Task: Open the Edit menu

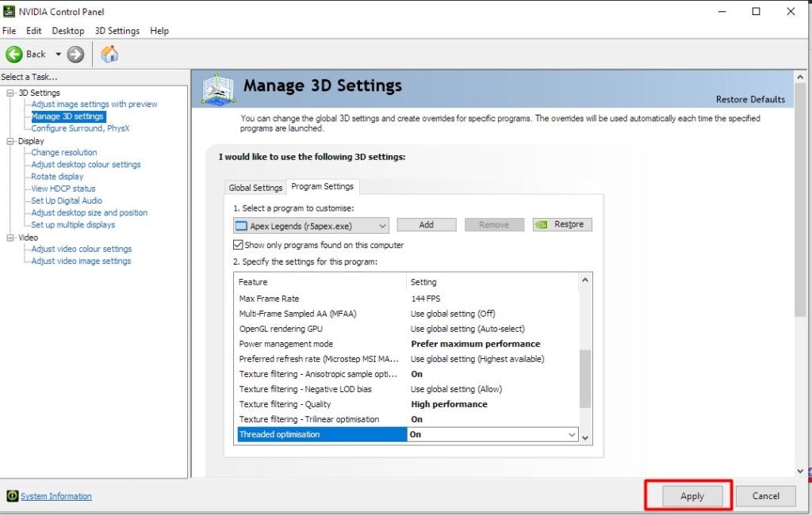Action: click(33, 31)
